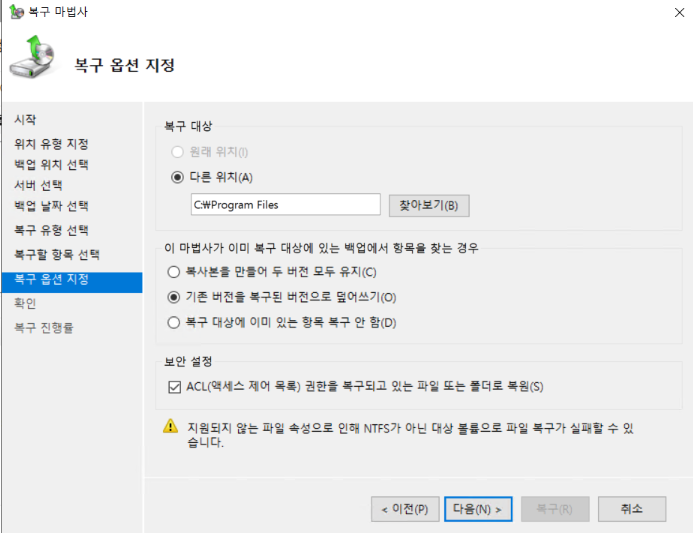Toggle the ACL 권한 복원 checkbox
The width and height of the screenshot is (693, 533).
tap(175, 386)
